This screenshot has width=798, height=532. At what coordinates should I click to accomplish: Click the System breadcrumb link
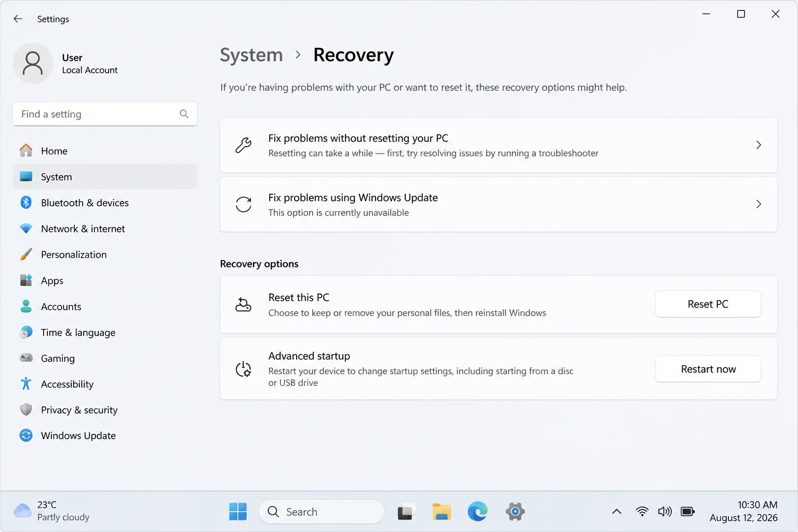pos(251,55)
